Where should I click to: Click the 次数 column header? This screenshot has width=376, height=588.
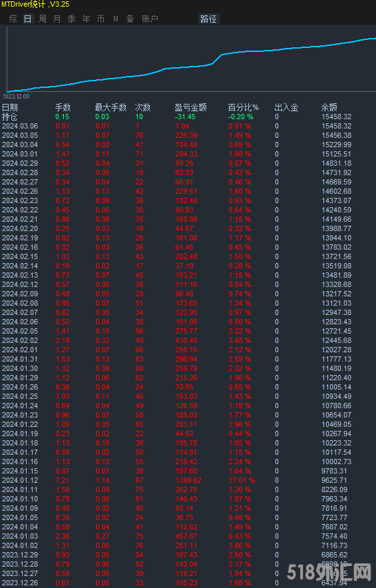pos(142,108)
